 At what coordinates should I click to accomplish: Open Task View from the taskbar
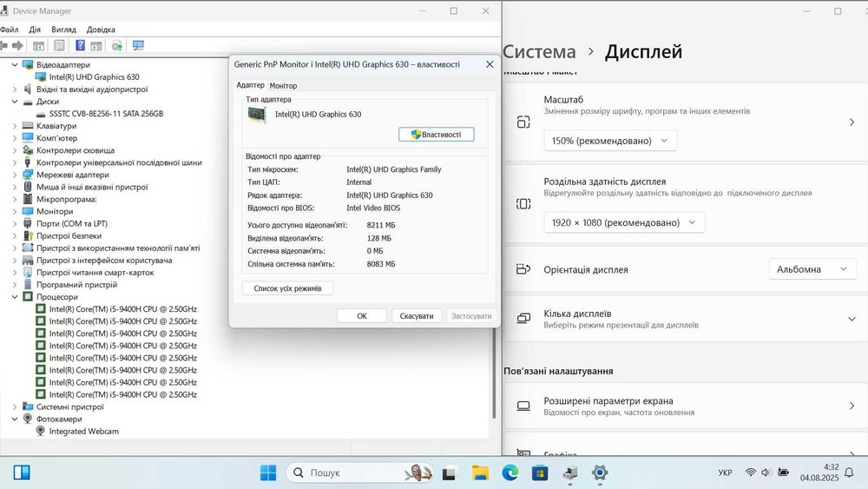coord(449,473)
